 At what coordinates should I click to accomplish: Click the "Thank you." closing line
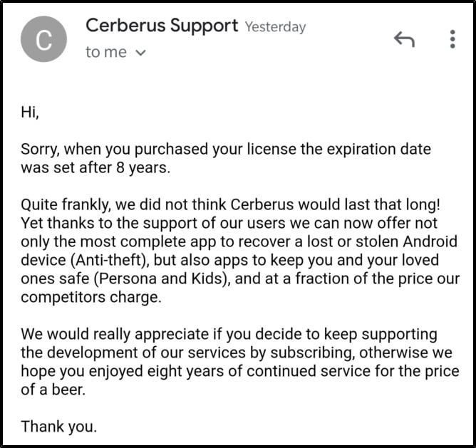click(x=59, y=427)
